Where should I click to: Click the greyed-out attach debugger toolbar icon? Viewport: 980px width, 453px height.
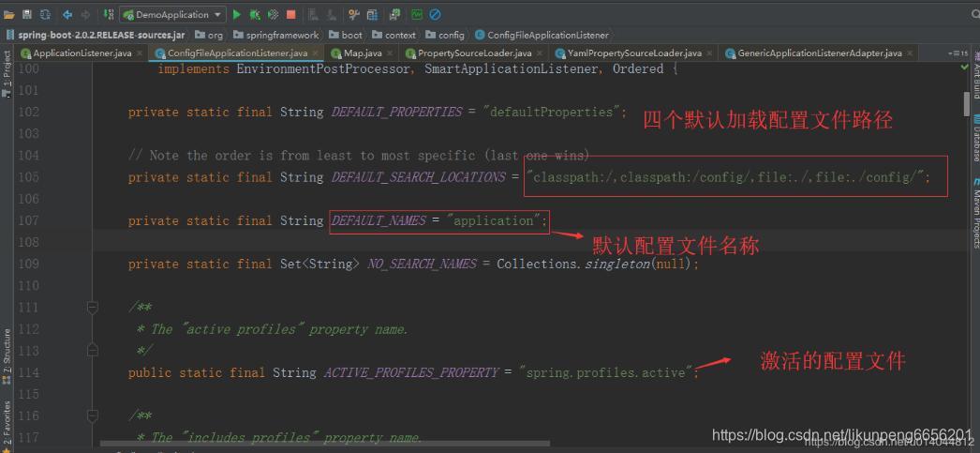[313, 14]
